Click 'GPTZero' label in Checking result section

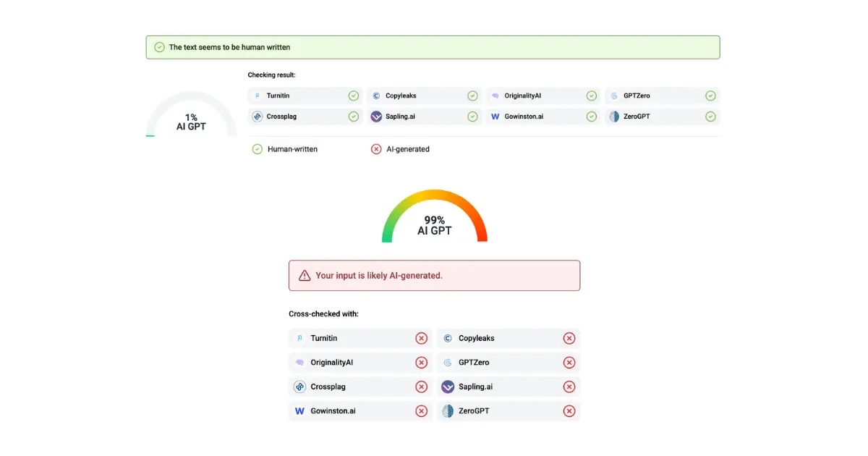pos(637,96)
